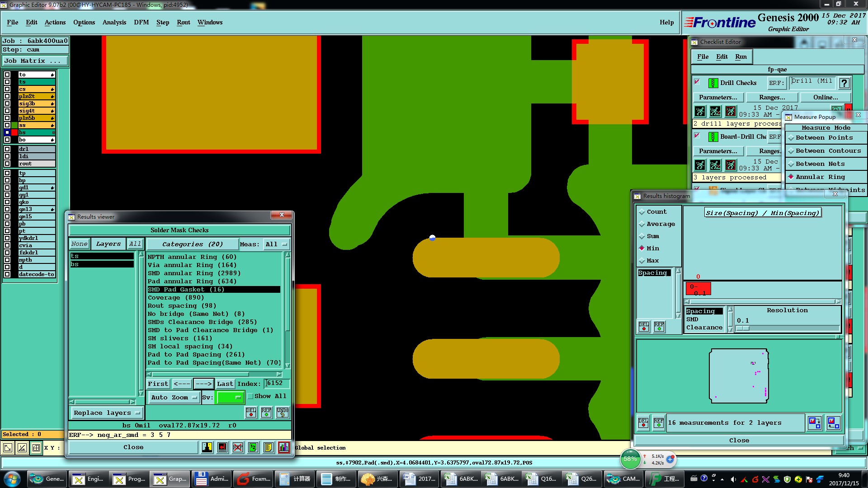The width and height of the screenshot is (868, 488).
Task: Open the Analysis menu
Action: tap(114, 22)
